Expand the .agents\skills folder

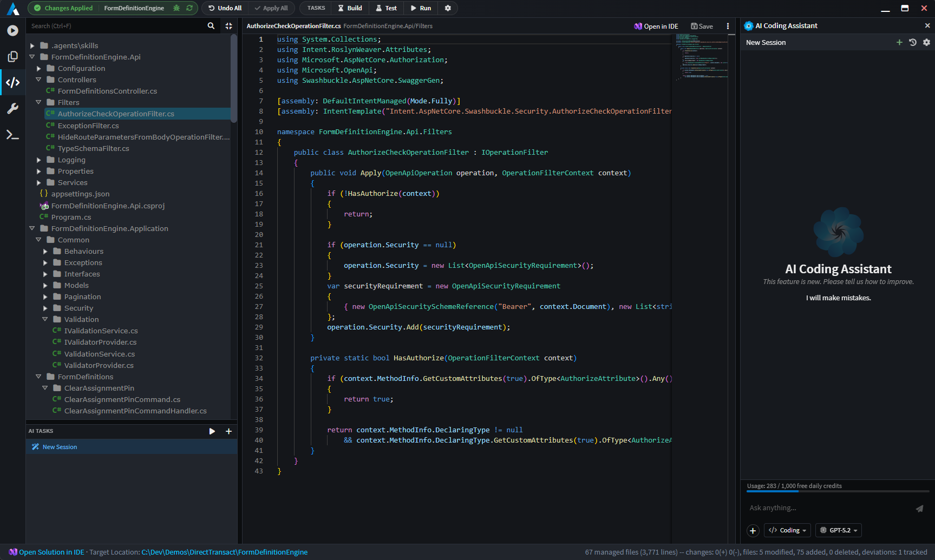(x=32, y=46)
